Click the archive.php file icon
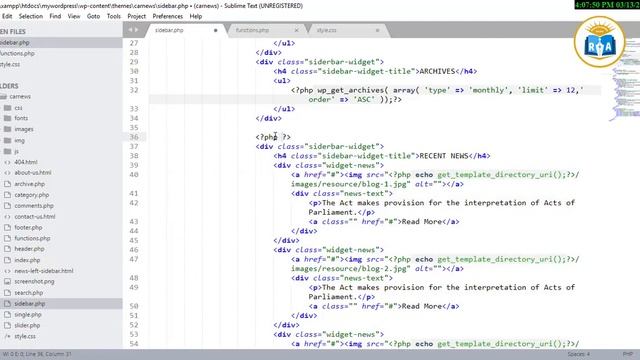This screenshot has width=640, height=360. tap(7, 184)
